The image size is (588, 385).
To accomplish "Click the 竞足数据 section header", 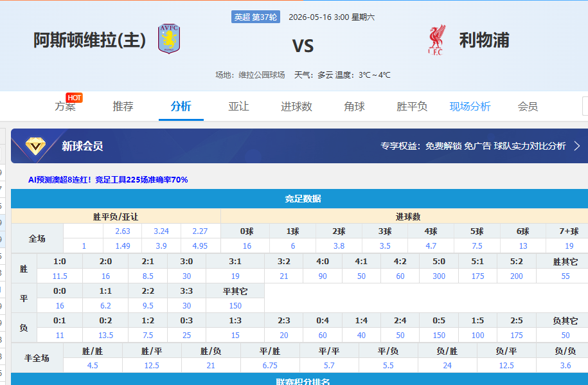I will [x=303, y=199].
